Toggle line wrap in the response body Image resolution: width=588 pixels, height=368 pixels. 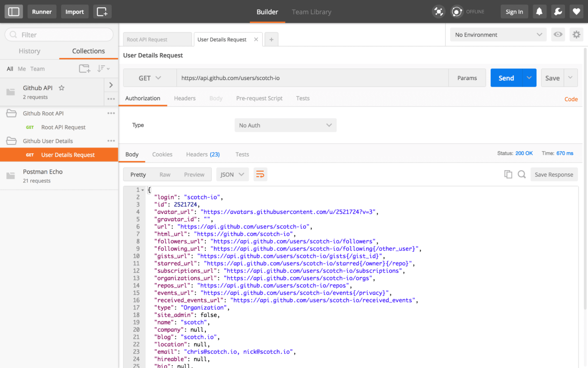(x=260, y=174)
